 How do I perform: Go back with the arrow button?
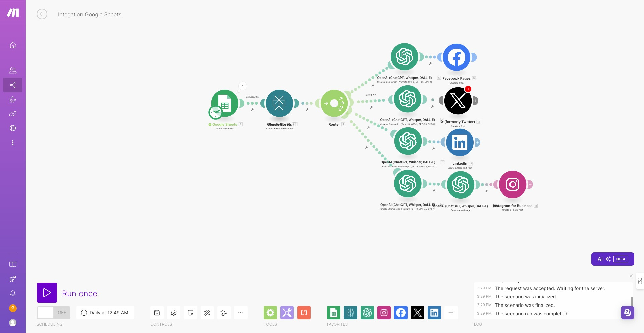pos(42,14)
